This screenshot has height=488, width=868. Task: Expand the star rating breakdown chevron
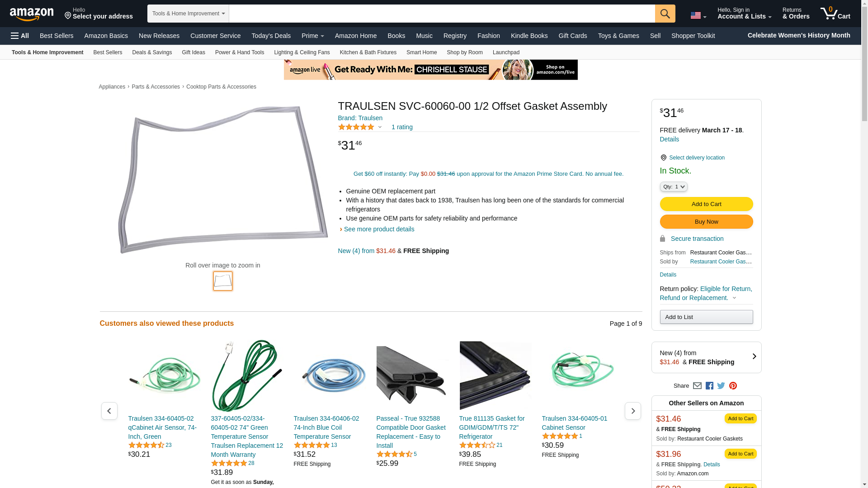(380, 127)
